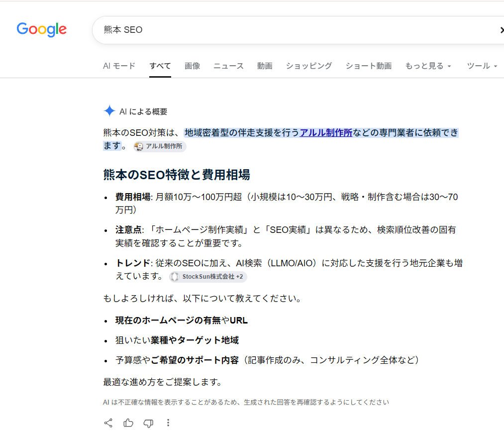Click the text 最適な進め方をご提案します。
This screenshot has height=436, width=504.
coord(163,382)
